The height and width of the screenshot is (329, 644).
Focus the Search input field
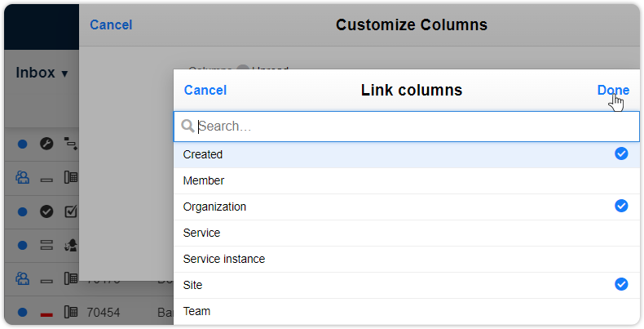(407, 127)
